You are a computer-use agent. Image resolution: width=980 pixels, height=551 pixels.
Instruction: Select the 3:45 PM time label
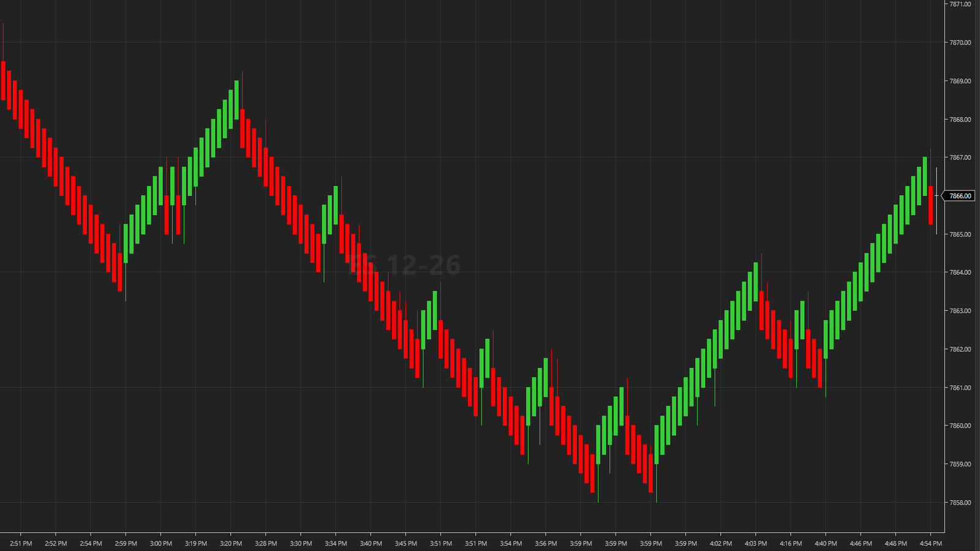coord(405,544)
